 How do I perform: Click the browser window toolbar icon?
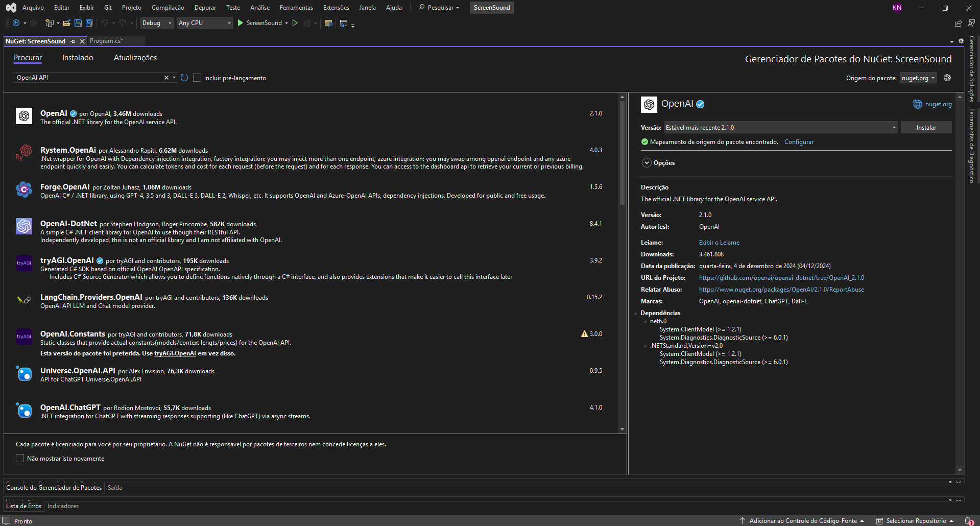(344, 23)
